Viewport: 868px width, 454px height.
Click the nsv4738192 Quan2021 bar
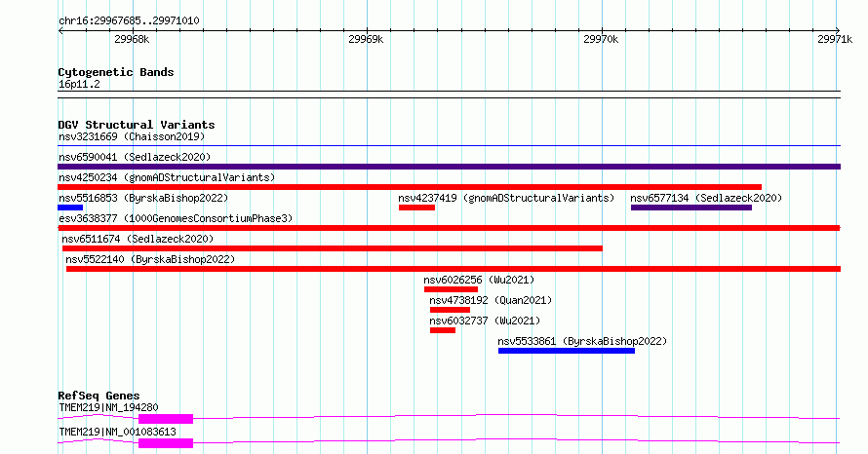(450, 310)
